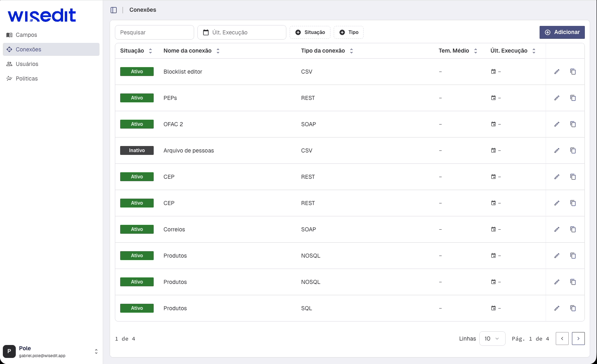The image size is (597, 364).
Task: Click edit pencil for Correios row
Action: (x=557, y=229)
